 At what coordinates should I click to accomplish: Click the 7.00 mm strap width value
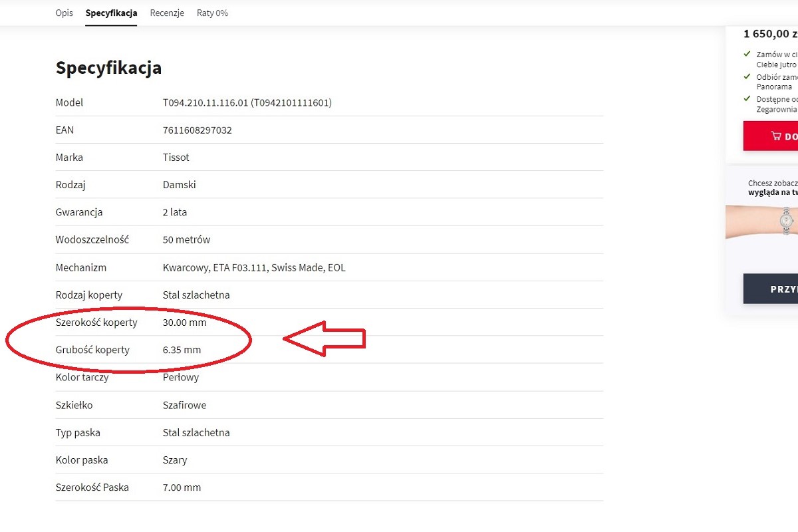[x=182, y=487]
